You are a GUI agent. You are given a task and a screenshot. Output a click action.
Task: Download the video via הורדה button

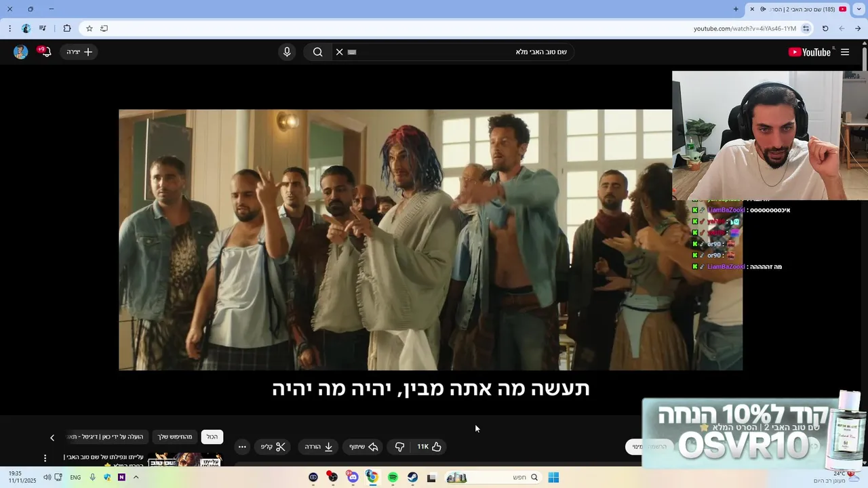coord(319,447)
